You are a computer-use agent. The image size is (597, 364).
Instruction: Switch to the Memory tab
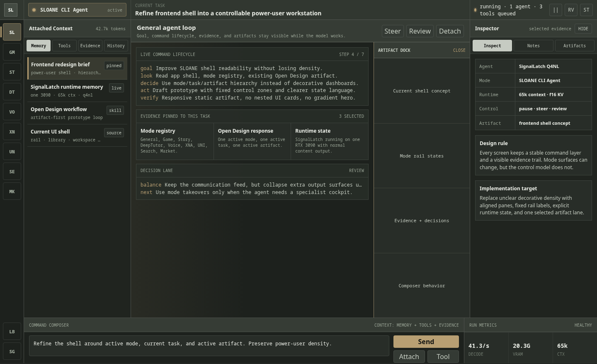pos(39,46)
